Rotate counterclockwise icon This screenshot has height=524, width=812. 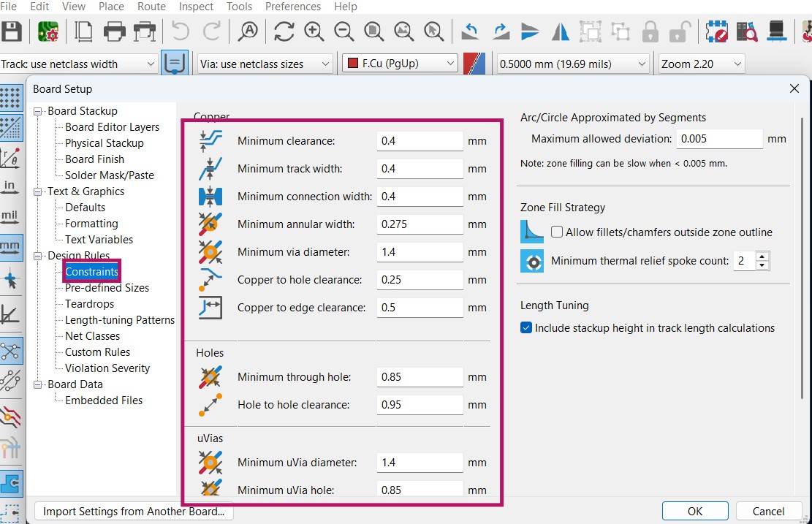click(x=470, y=32)
